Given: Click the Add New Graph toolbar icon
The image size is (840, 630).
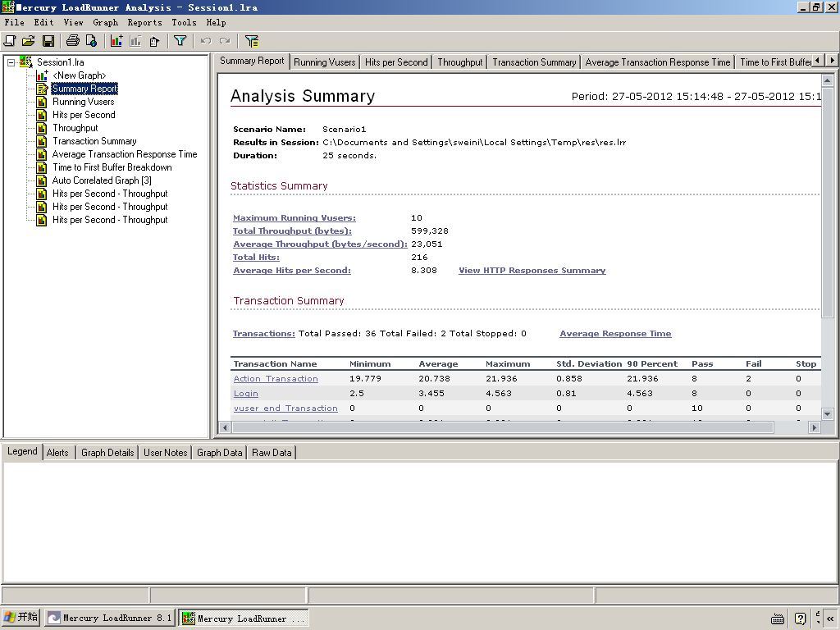Looking at the screenshot, I should click(x=116, y=40).
